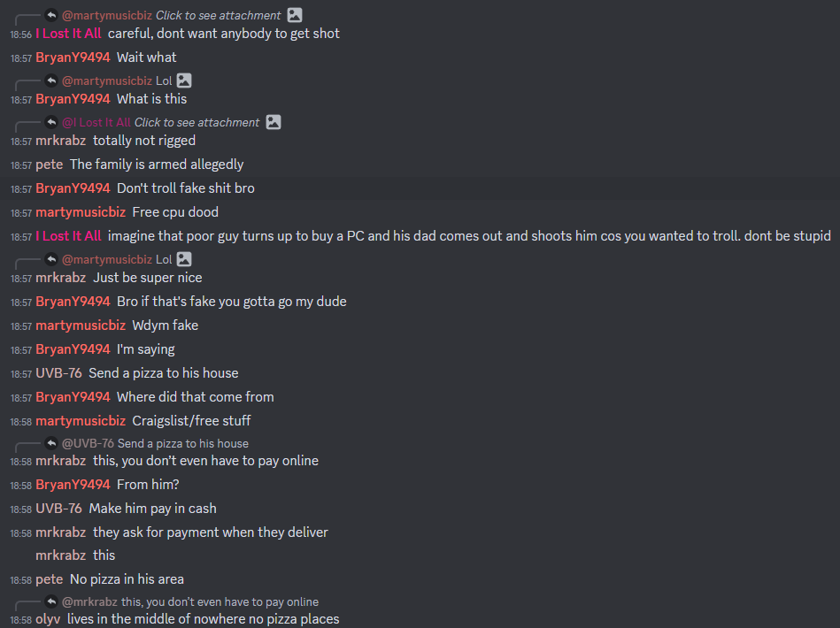Click UVB-76 username on 'Make him pay in cash'
This screenshot has height=628, width=840.
(x=59, y=508)
